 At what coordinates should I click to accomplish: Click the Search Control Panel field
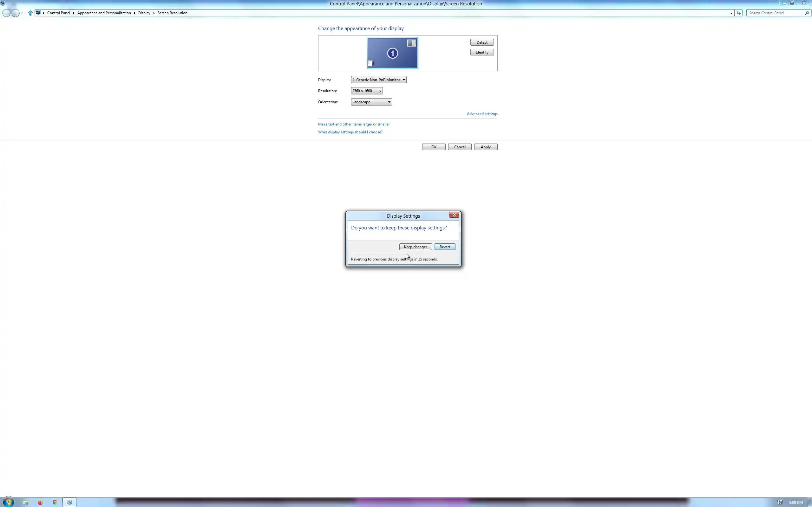coord(775,13)
